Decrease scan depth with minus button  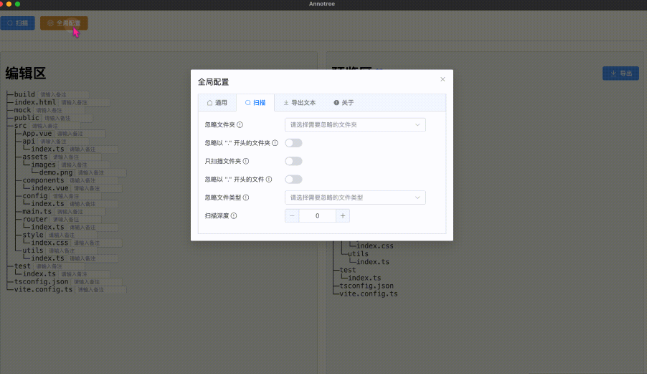point(292,215)
